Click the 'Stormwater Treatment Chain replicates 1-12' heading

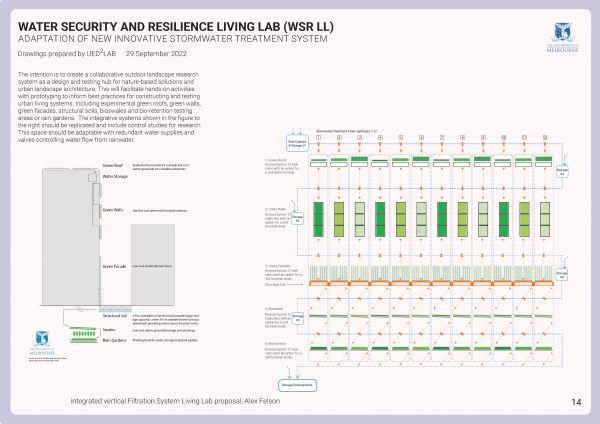(346, 131)
